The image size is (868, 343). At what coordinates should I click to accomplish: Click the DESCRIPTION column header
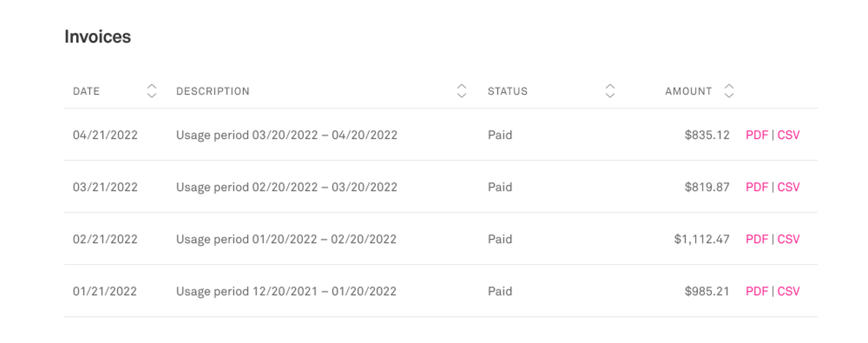pos(213,91)
